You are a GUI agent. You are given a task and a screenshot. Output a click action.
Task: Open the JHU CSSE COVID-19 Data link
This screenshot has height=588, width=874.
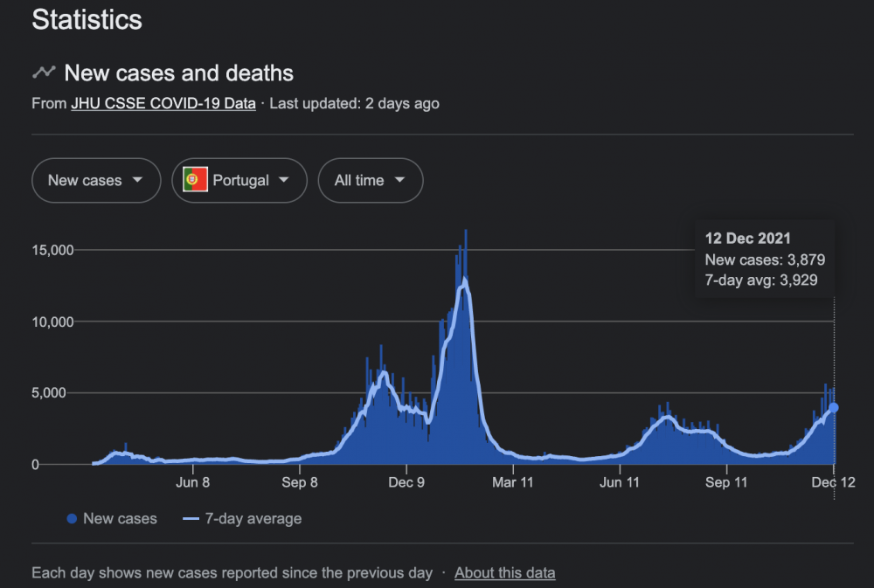163,103
